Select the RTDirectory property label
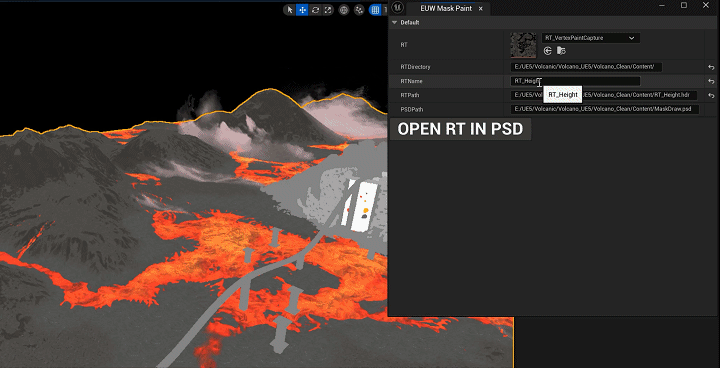The height and width of the screenshot is (368, 720). (415, 67)
